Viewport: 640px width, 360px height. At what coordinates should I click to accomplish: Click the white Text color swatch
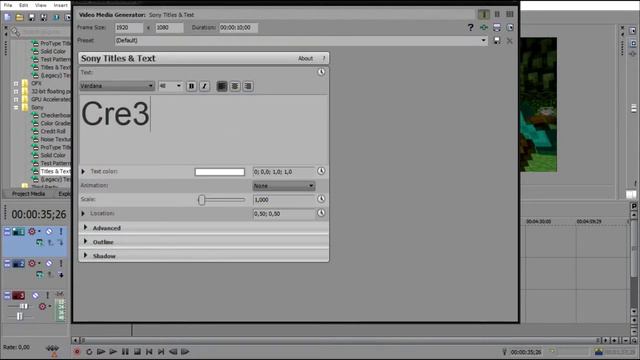pyautogui.click(x=220, y=172)
